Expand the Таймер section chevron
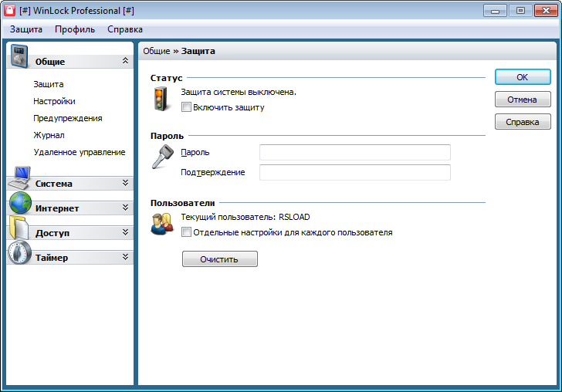Image resolution: width=562 pixels, height=392 pixels. 125,257
